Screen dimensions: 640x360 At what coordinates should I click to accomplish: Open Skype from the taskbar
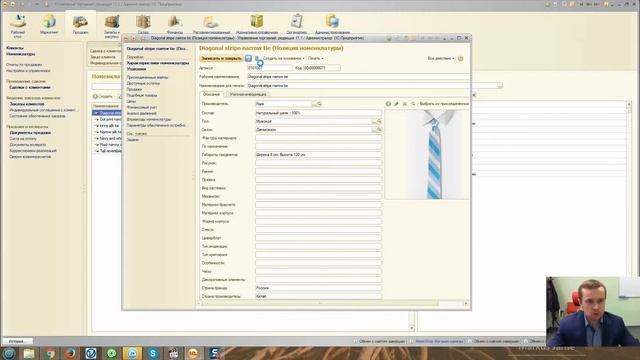(153, 353)
